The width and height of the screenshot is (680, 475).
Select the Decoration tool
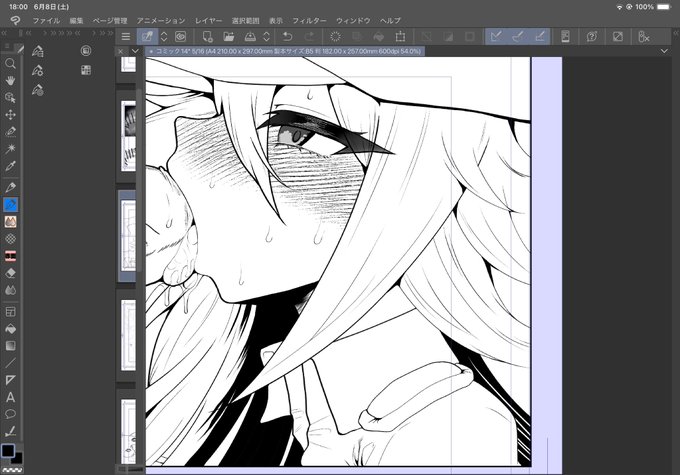point(10,239)
